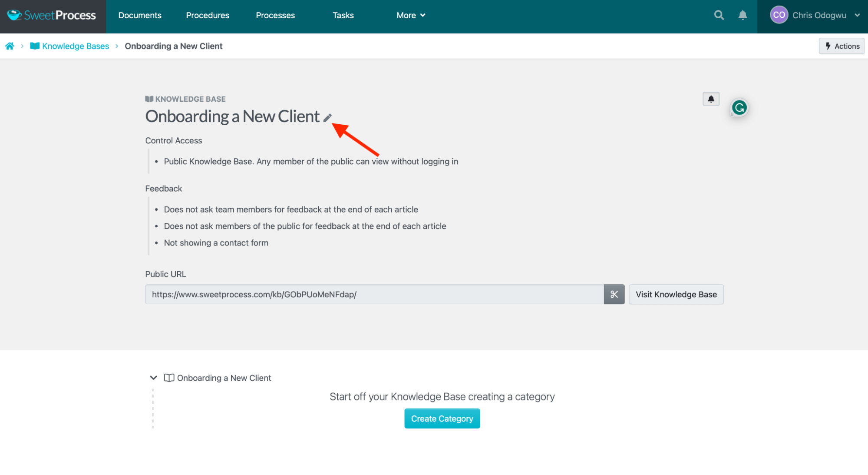Edit the knowledge base title with pencil icon

pos(328,116)
